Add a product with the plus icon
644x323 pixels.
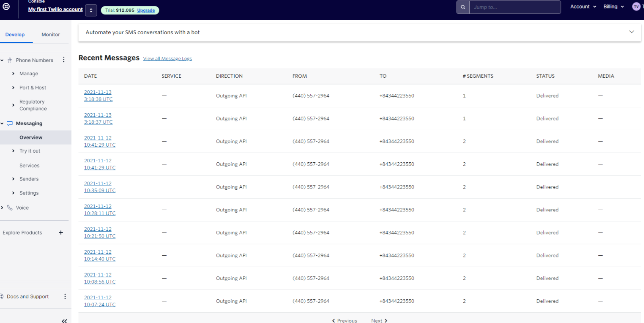click(61, 232)
